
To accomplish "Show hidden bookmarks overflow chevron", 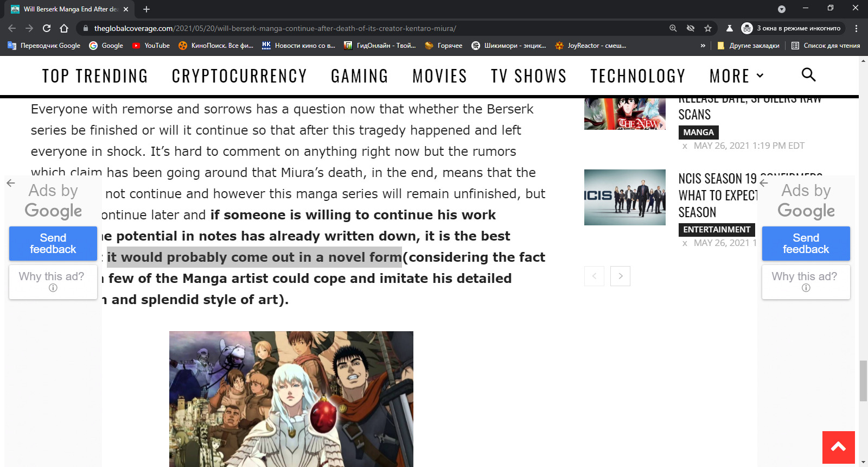I will [703, 46].
